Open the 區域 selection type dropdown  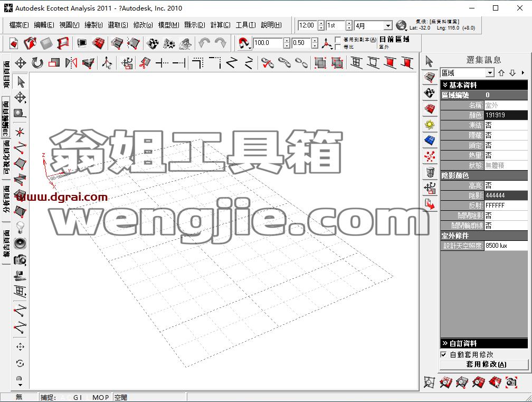(x=490, y=73)
